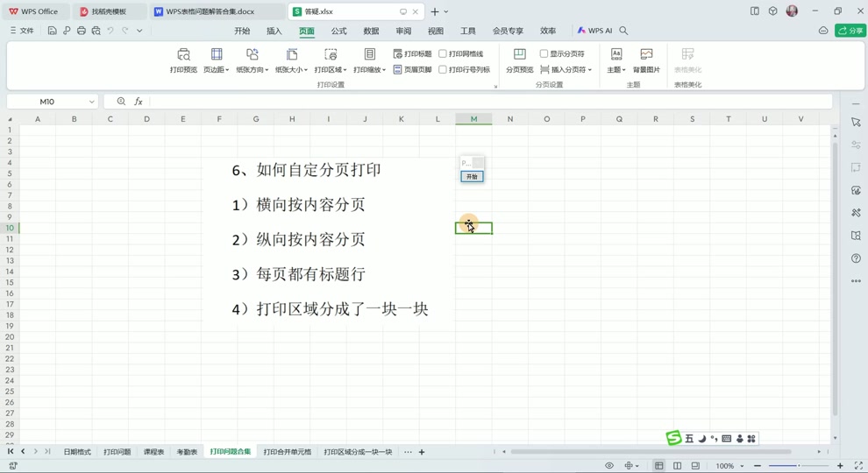The width and height of the screenshot is (868, 473).
Task: Select 考勤表 sheet tab
Action: coord(187,452)
